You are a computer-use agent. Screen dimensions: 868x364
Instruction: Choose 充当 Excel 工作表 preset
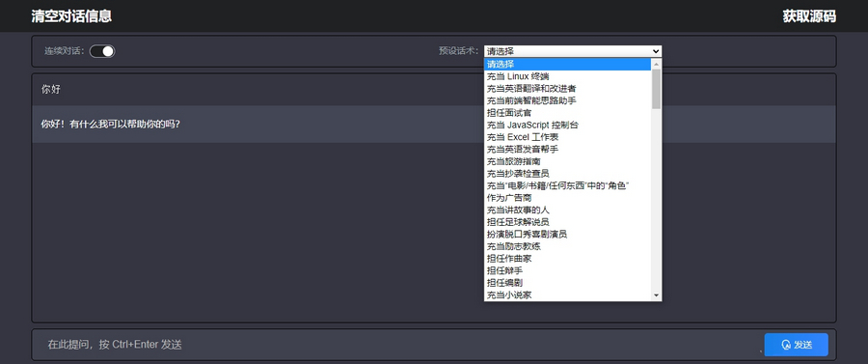(567, 137)
